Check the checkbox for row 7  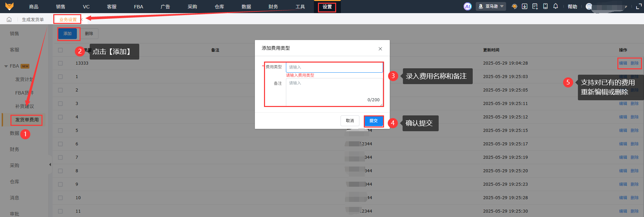click(60, 157)
